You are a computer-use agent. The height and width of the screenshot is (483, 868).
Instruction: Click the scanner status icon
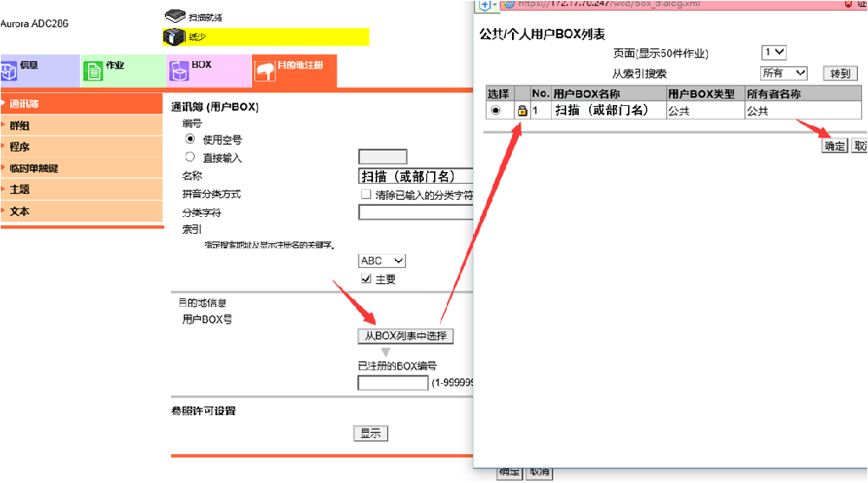coord(175,15)
